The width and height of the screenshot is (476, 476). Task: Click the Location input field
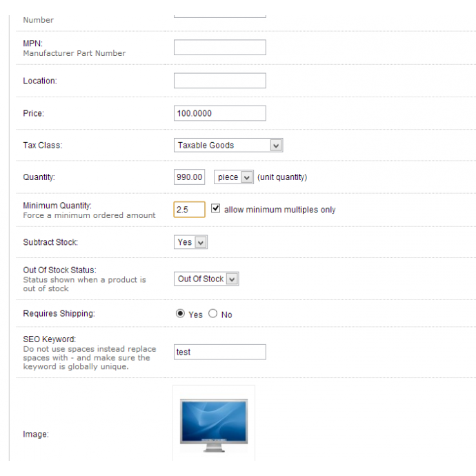pyautogui.click(x=220, y=81)
